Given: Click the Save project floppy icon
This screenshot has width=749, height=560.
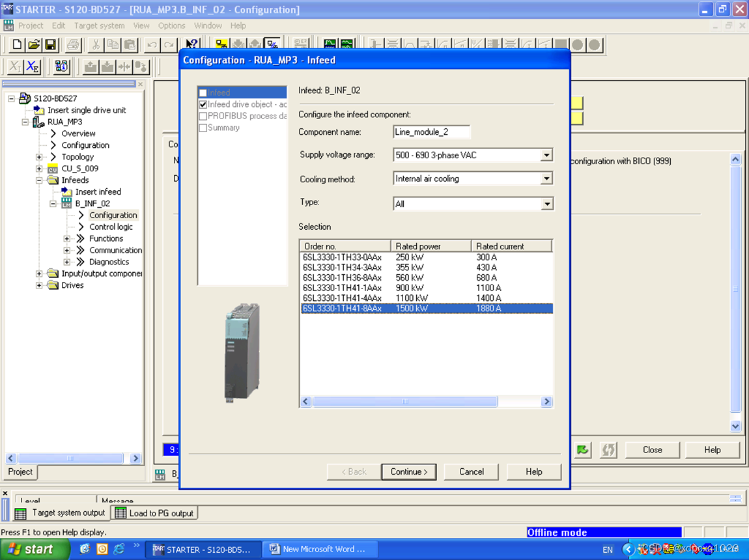Looking at the screenshot, I should pyautogui.click(x=50, y=45).
